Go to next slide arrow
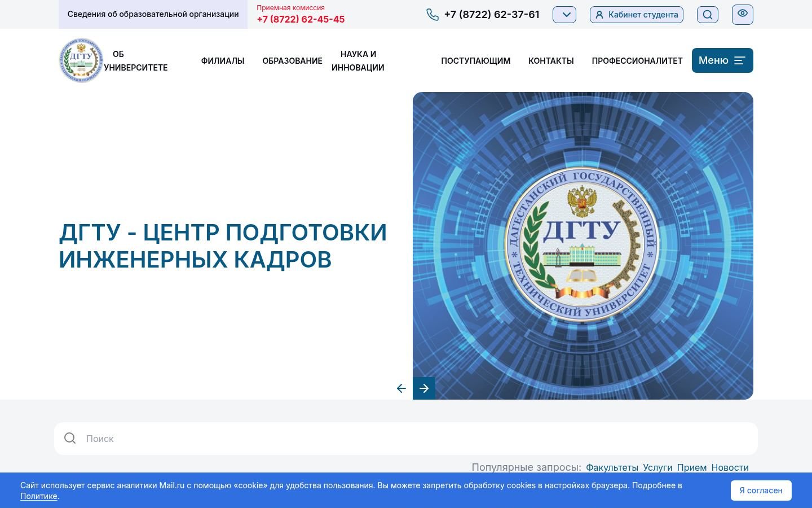This screenshot has width=812, height=508. 424,388
